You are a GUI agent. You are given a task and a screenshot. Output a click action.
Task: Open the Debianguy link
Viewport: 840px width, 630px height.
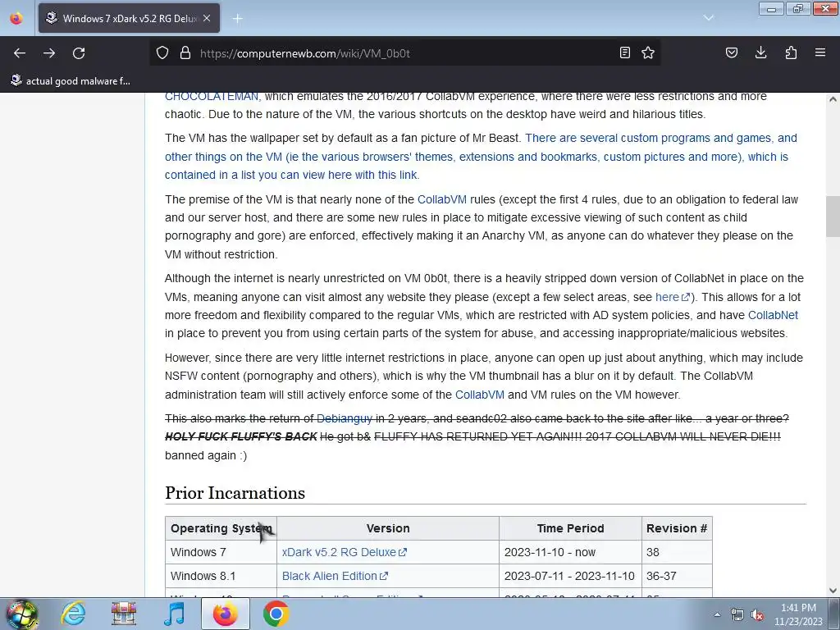(x=345, y=418)
